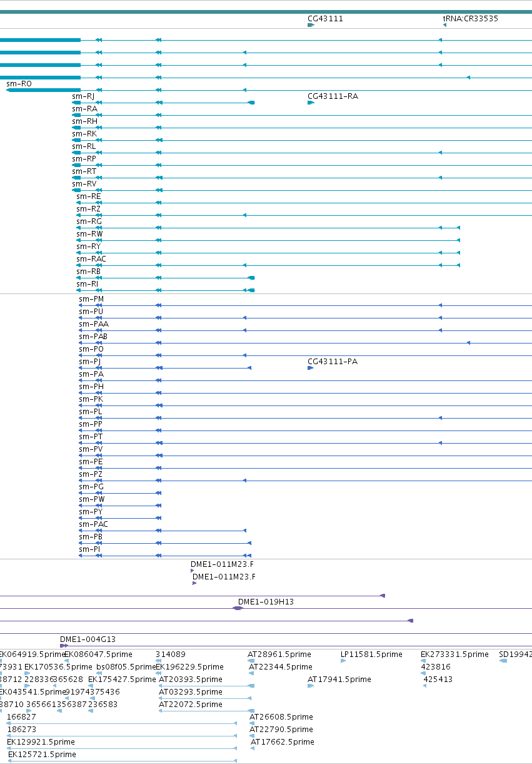Click the sm-RG transcript label
Image resolution: width=532 pixels, height=764 pixels.
click(x=89, y=222)
